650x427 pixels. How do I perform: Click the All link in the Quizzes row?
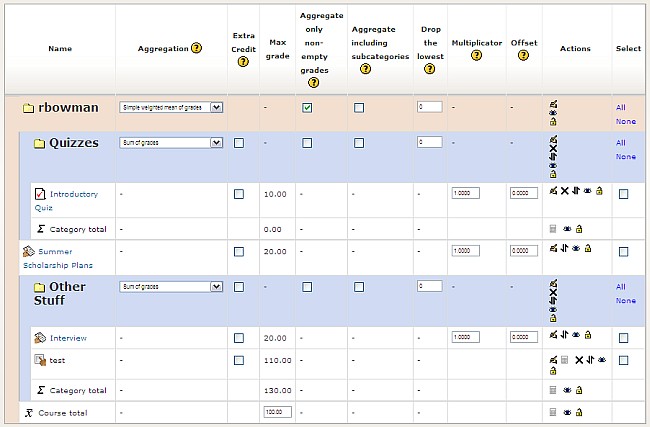pyautogui.click(x=620, y=143)
